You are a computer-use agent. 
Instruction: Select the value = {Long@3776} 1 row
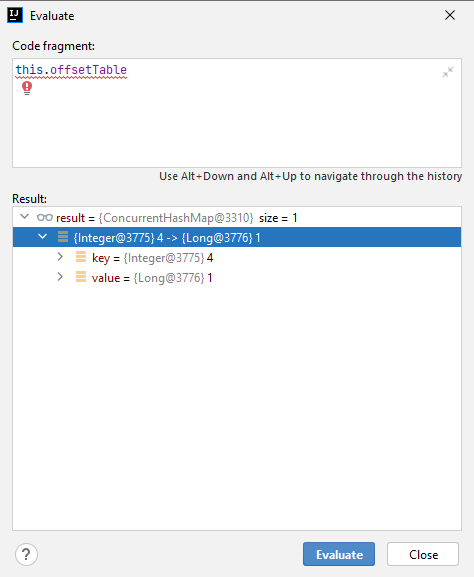(x=237, y=277)
